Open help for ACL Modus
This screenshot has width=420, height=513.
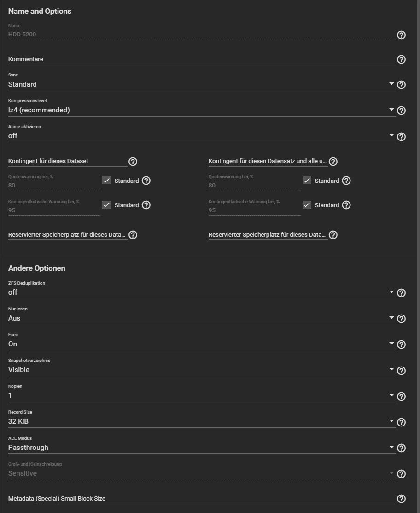coord(401,448)
